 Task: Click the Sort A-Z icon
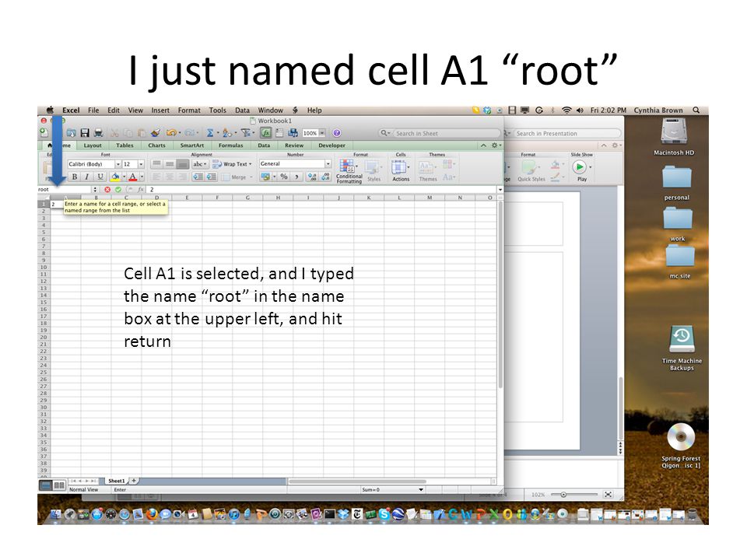226,133
